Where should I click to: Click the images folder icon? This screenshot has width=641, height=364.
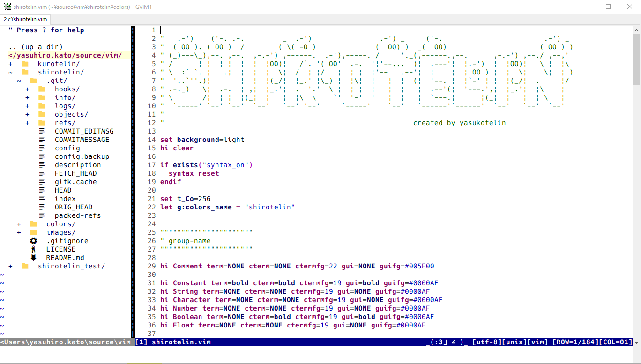(33, 232)
